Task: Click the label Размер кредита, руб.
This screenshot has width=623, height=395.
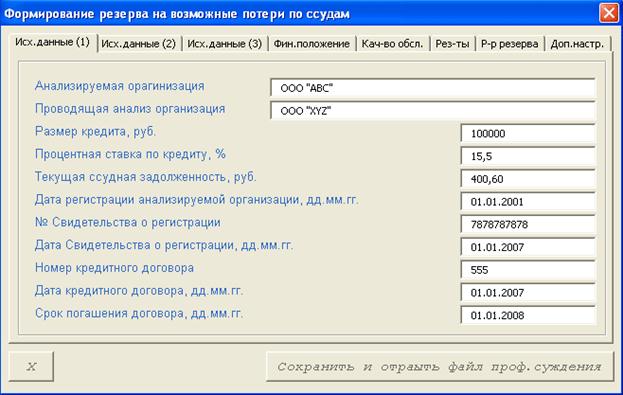Action: [x=95, y=131]
